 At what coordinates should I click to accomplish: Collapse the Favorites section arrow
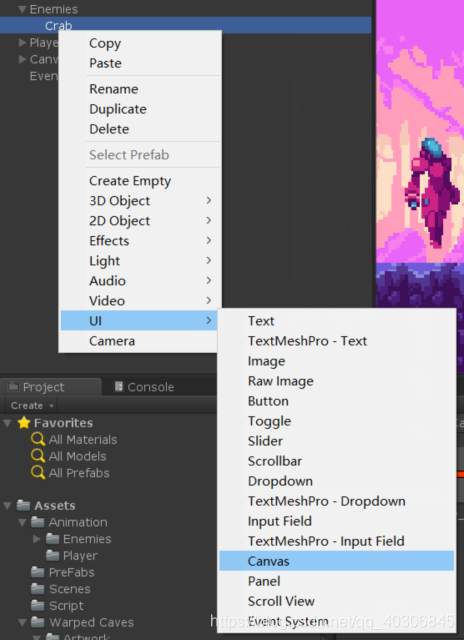7,423
